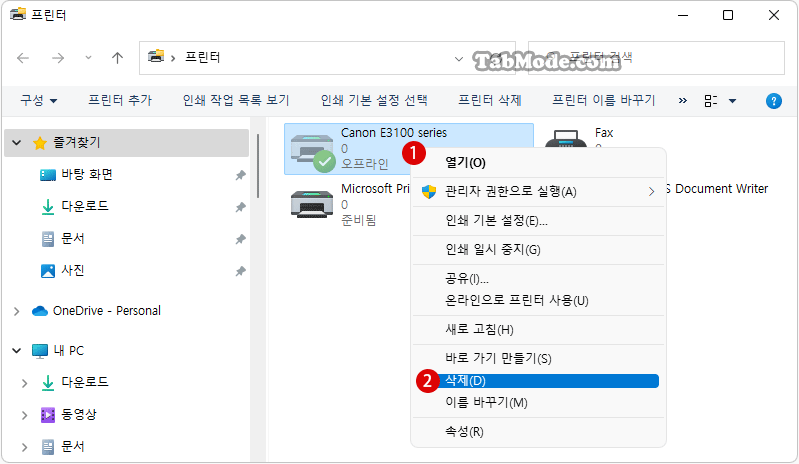799x464 pixels.
Task: Click the view layout options icon
Action: pos(711,101)
